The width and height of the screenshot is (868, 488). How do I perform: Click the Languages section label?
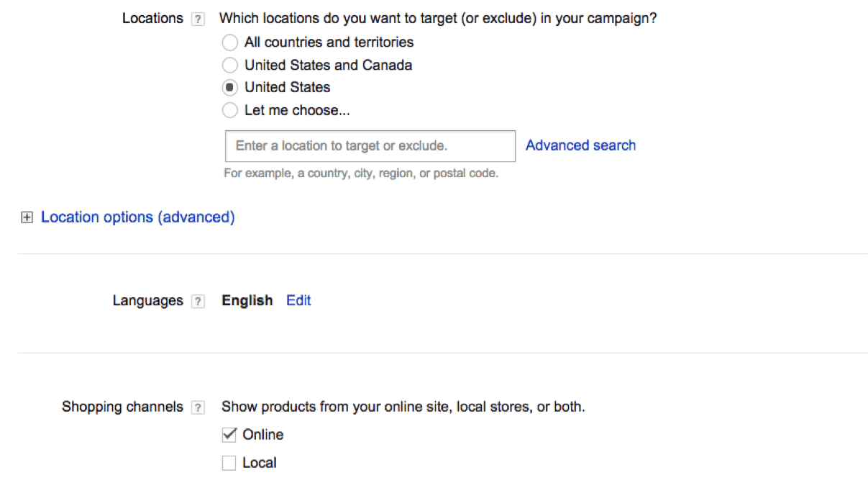[147, 301]
